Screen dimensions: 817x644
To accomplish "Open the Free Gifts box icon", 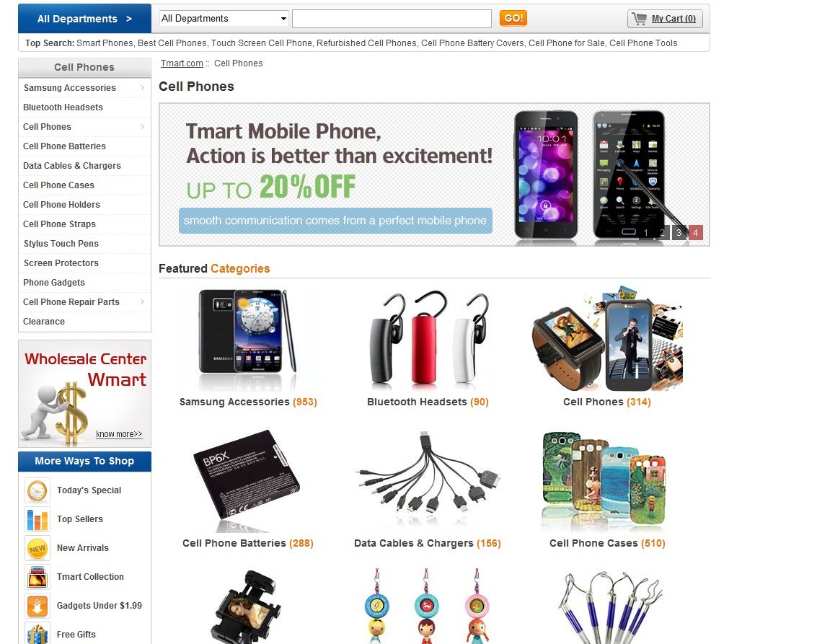I will click(x=37, y=634).
